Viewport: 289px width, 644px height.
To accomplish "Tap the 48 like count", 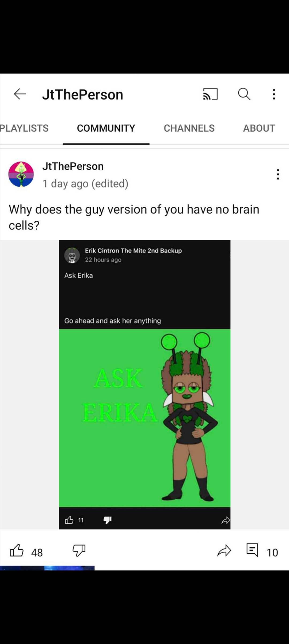I will 37,553.
